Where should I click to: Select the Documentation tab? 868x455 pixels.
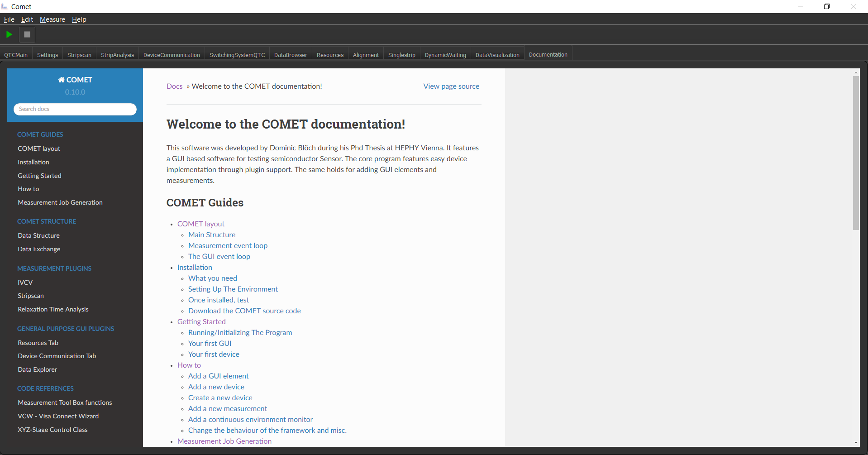coord(548,54)
